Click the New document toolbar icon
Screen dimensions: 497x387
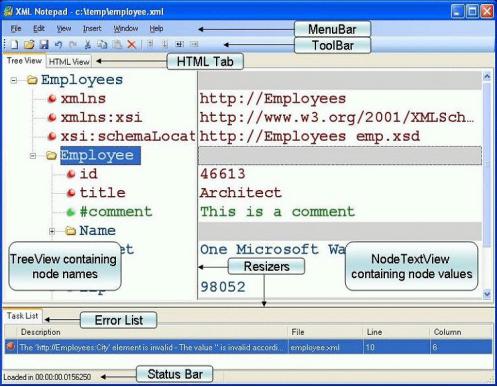[x=14, y=44]
